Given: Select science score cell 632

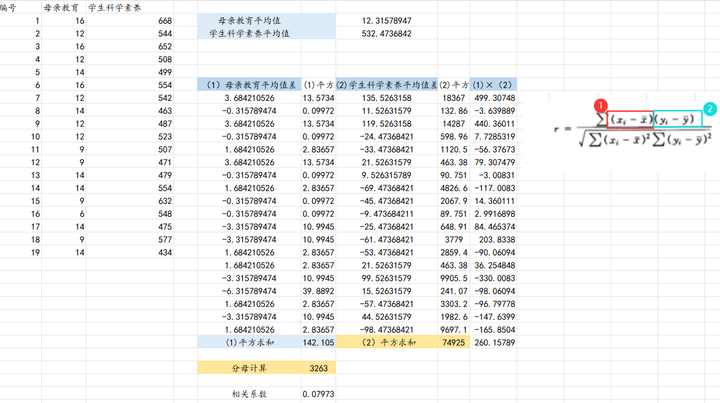Looking at the screenshot, I should coord(129,201).
